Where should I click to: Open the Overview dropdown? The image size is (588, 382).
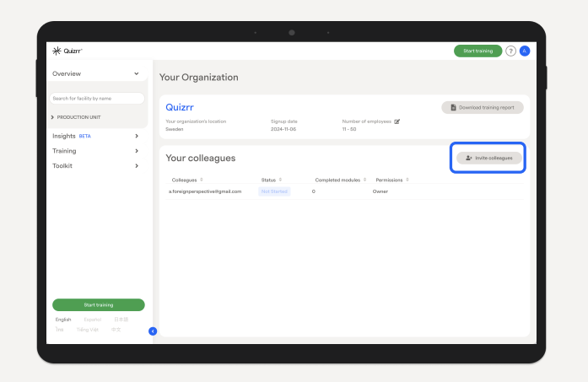[95, 73]
